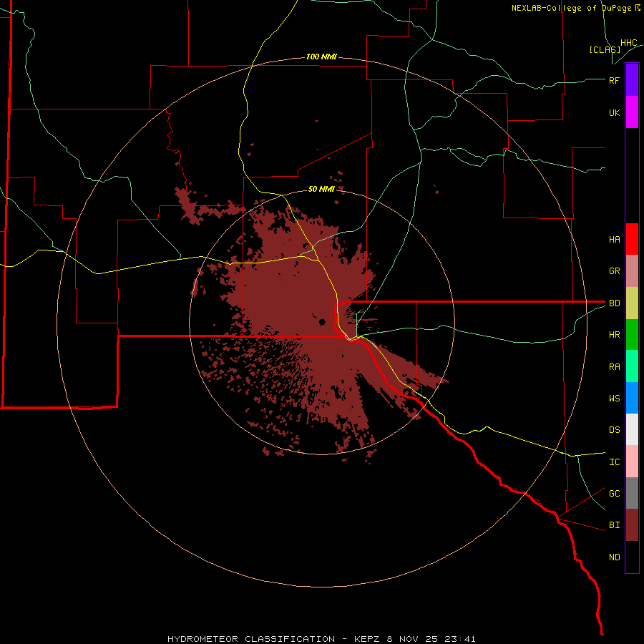Click the RA legend label
Image resolution: width=644 pixels, height=644 pixels.
click(x=614, y=367)
